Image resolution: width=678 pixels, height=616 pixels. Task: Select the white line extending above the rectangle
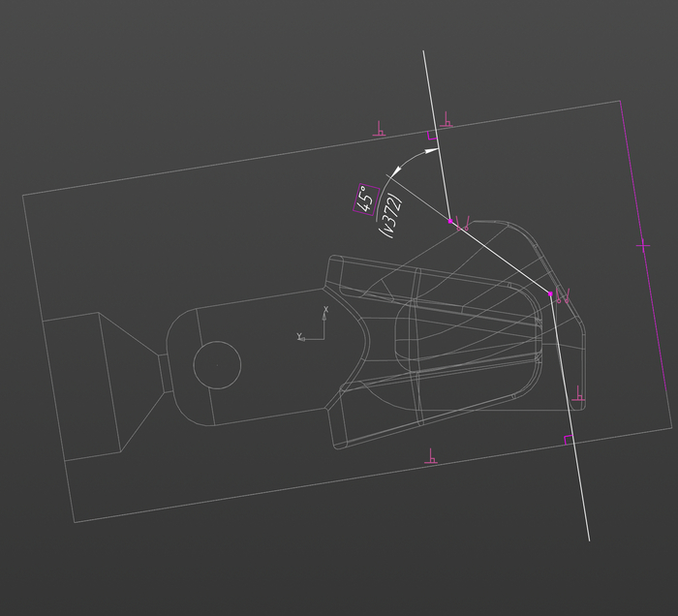click(429, 87)
